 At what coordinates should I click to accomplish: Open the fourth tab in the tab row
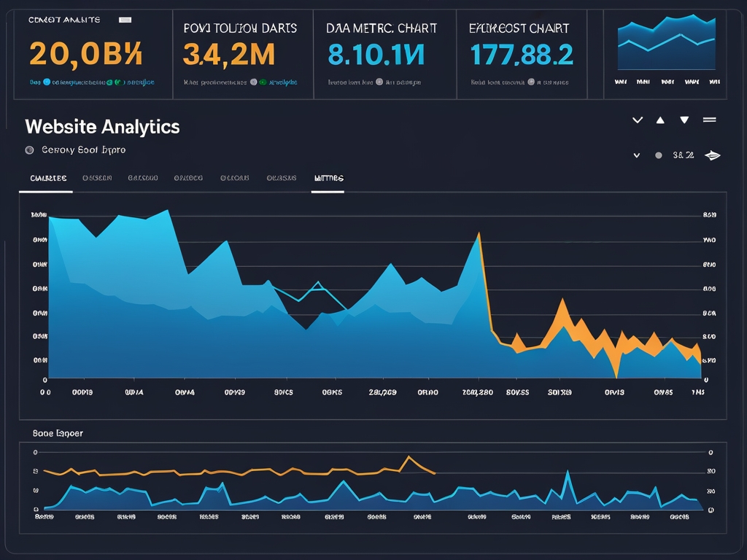click(x=188, y=178)
